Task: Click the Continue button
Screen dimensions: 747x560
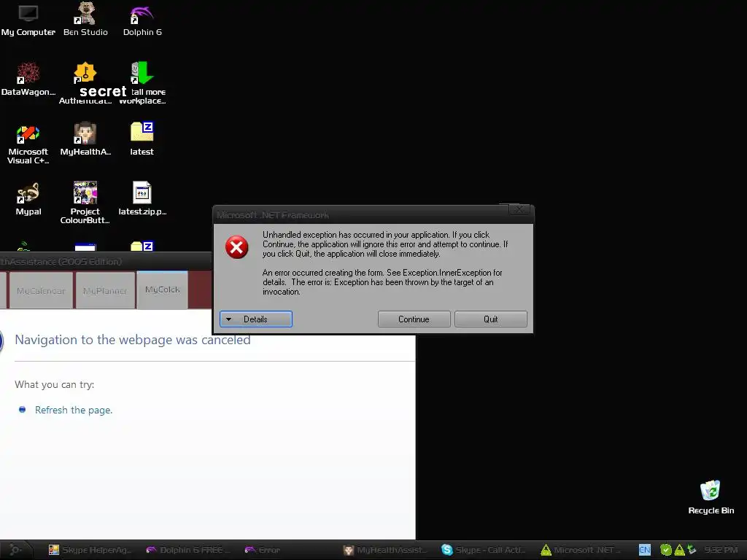Action: (414, 319)
